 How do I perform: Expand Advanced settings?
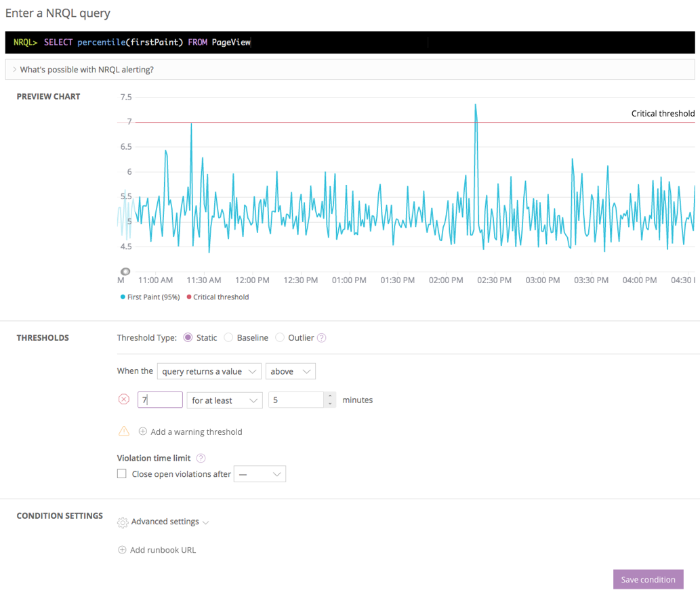tap(169, 522)
